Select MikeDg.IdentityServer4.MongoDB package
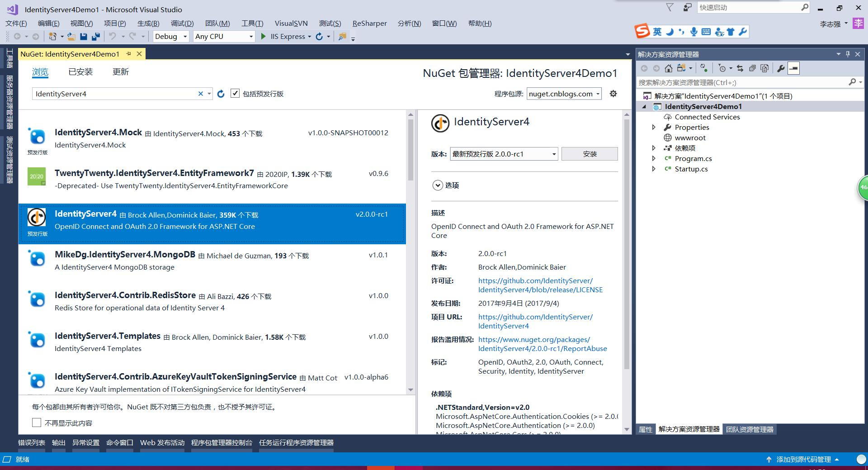This screenshot has width=868, height=470. click(212, 265)
